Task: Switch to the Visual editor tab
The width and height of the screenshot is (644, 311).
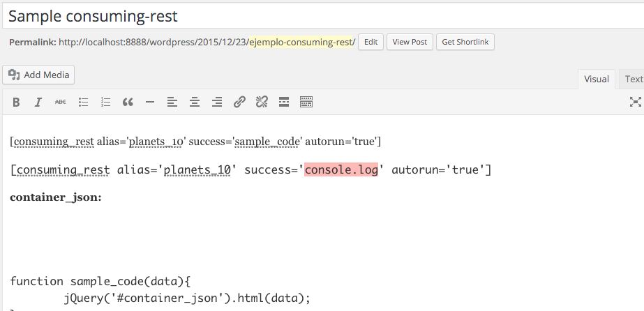Action: pos(597,79)
